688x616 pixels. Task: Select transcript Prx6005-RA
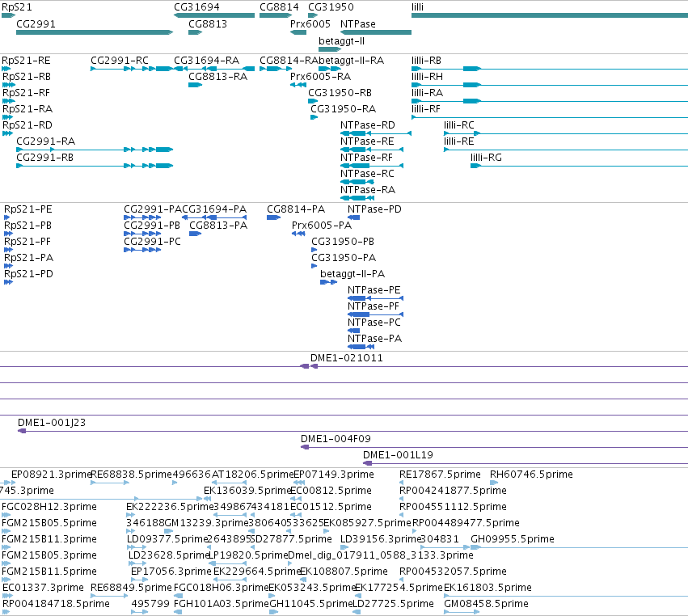pyautogui.click(x=320, y=76)
